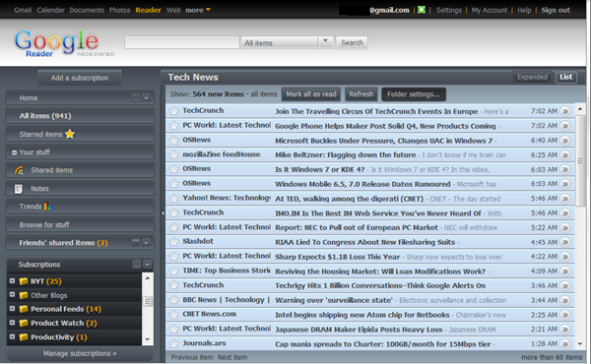The height and width of the screenshot is (364, 591).
Task: Click the NYT folder icon
Action: click(24, 281)
